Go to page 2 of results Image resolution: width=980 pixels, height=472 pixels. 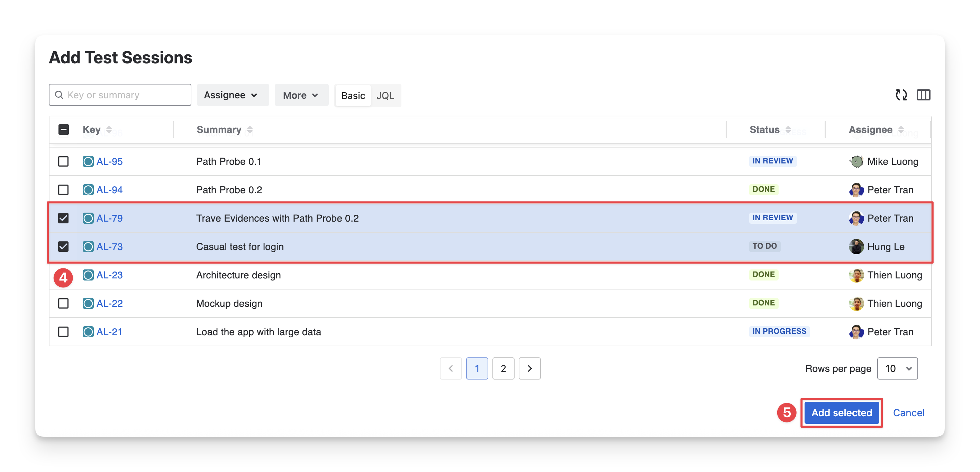[503, 368]
